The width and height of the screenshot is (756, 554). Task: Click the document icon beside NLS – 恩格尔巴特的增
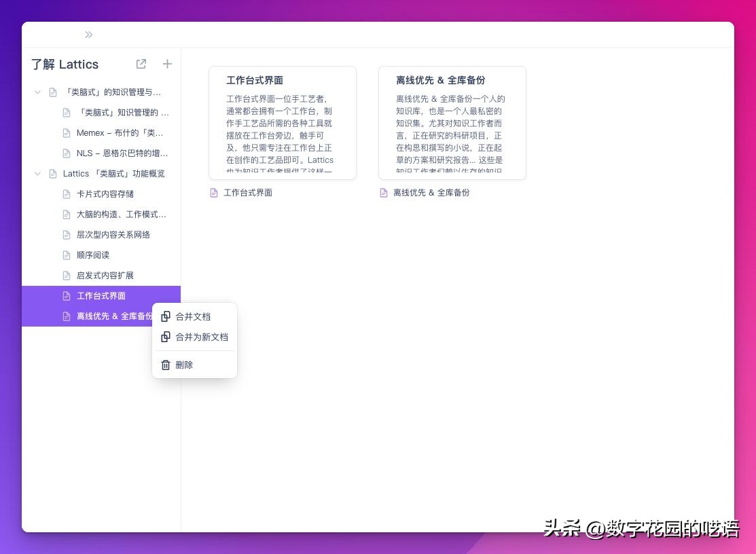click(67, 153)
